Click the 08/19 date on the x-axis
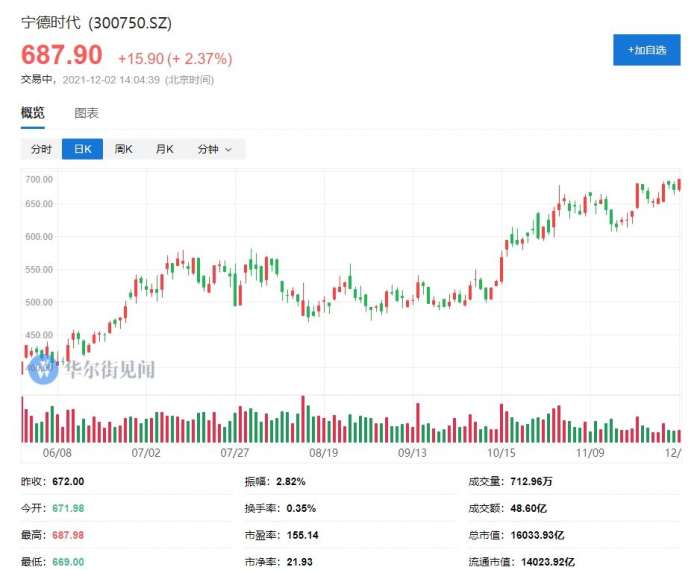 (x=323, y=452)
